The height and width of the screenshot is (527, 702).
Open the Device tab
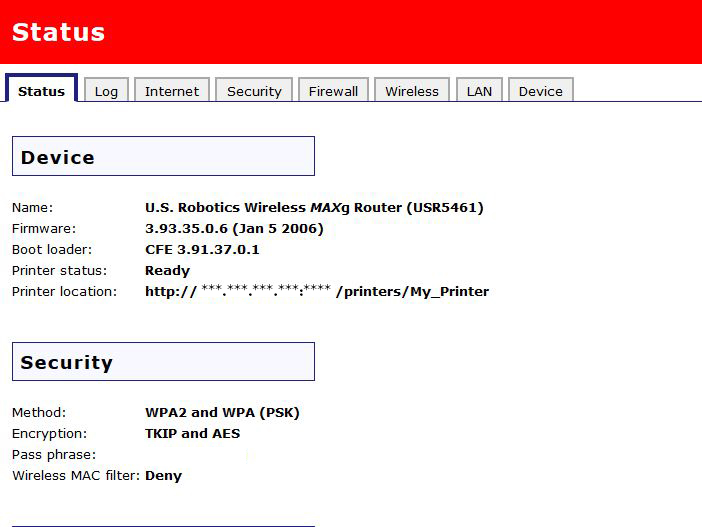[x=541, y=91]
